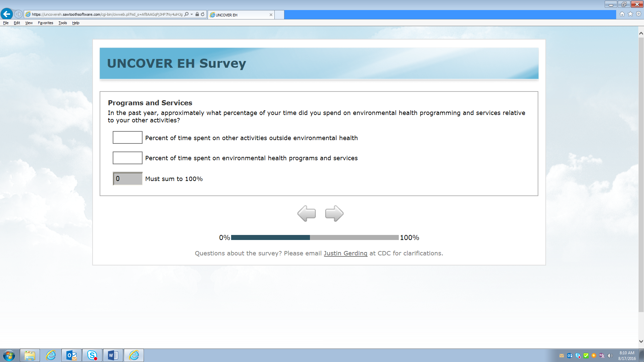Expand the address bar dropdown arrow
Viewport: 644px width, 362px height.
pos(192,14)
